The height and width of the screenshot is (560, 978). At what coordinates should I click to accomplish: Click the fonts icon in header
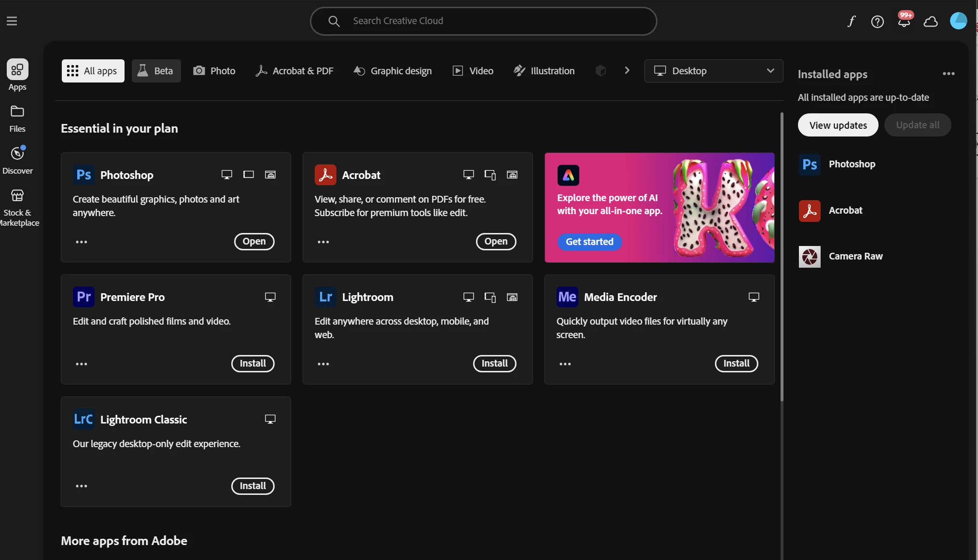point(851,21)
